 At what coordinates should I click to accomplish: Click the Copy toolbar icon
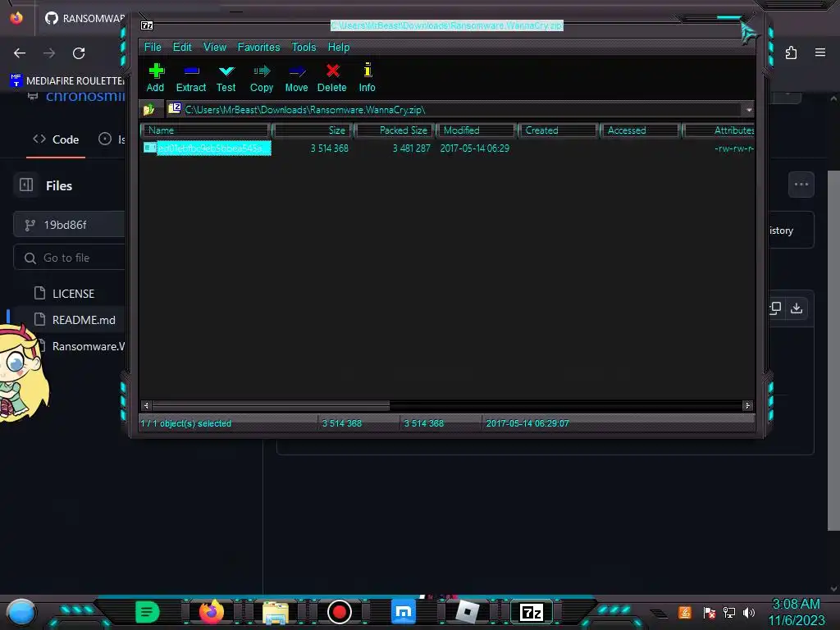(262, 78)
